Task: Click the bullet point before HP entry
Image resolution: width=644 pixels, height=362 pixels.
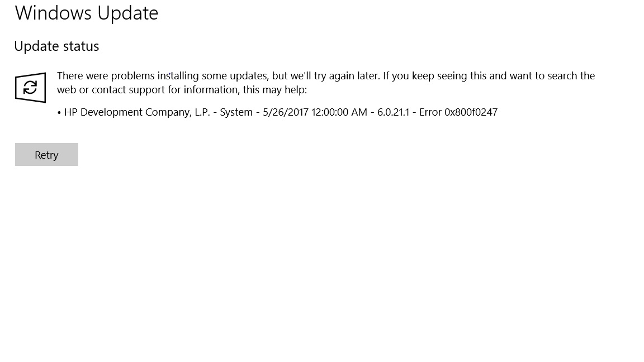Action: (x=59, y=113)
